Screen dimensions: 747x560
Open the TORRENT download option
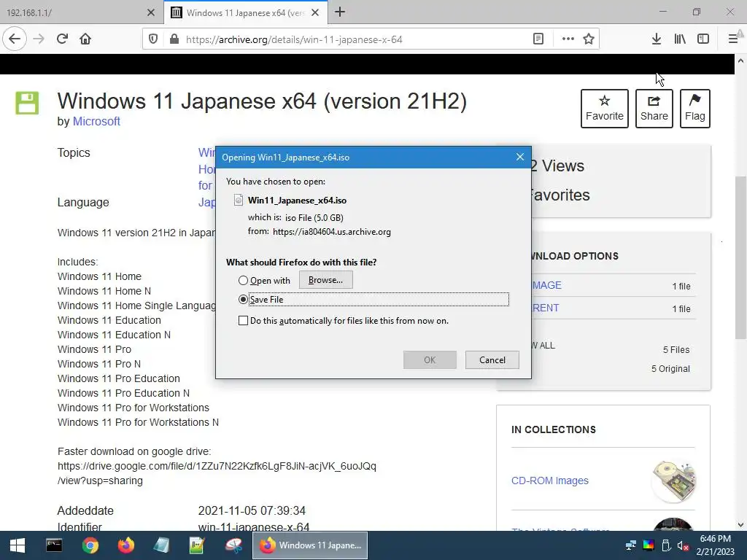point(546,308)
